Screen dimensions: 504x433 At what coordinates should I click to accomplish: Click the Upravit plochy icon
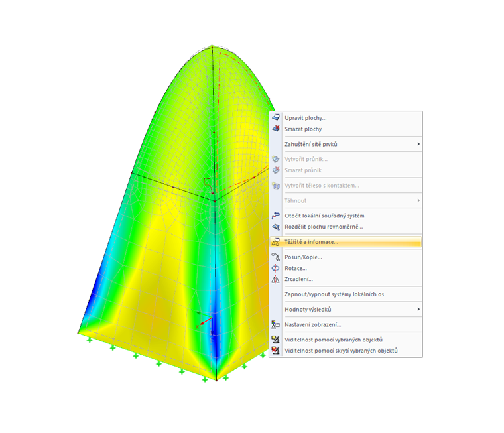click(x=276, y=117)
